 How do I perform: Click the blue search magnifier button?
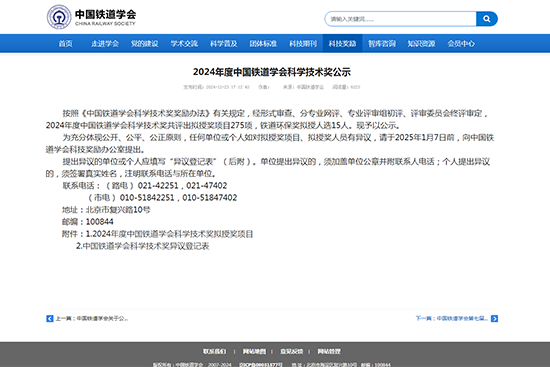point(487,19)
